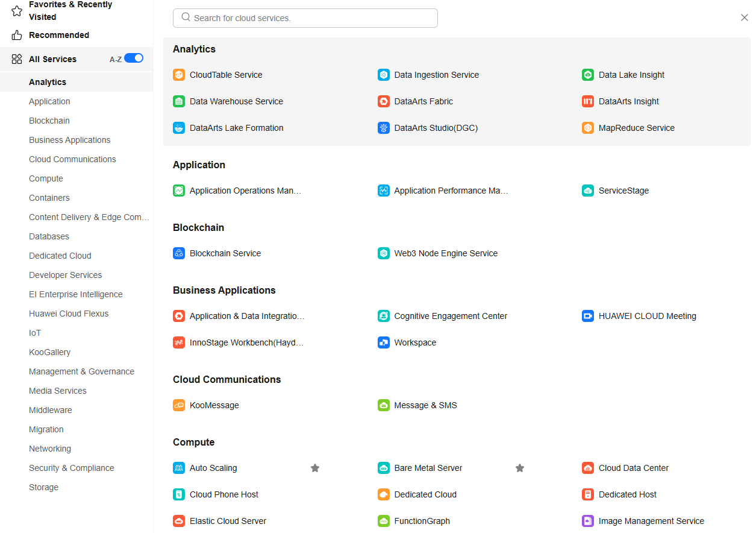Image resolution: width=756 pixels, height=533 pixels.
Task: Select the Developer Services category
Action: (x=66, y=275)
